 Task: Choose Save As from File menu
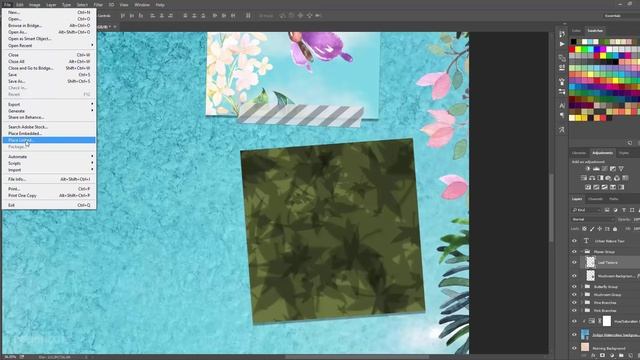click(49, 81)
